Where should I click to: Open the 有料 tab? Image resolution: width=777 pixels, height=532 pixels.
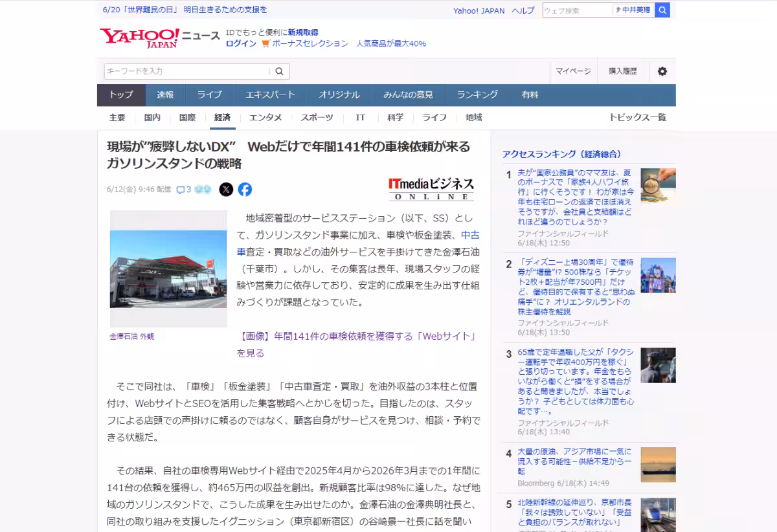(530, 95)
